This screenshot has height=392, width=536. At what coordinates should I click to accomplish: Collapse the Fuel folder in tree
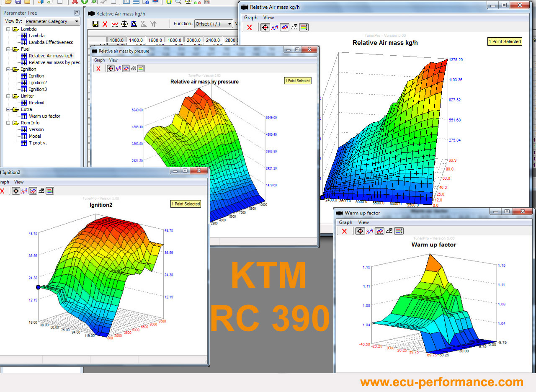(9, 49)
